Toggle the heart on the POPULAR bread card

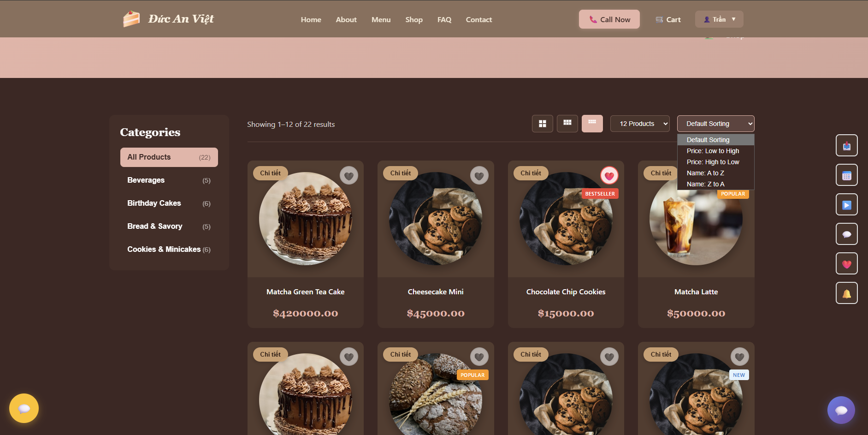pyautogui.click(x=479, y=357)
